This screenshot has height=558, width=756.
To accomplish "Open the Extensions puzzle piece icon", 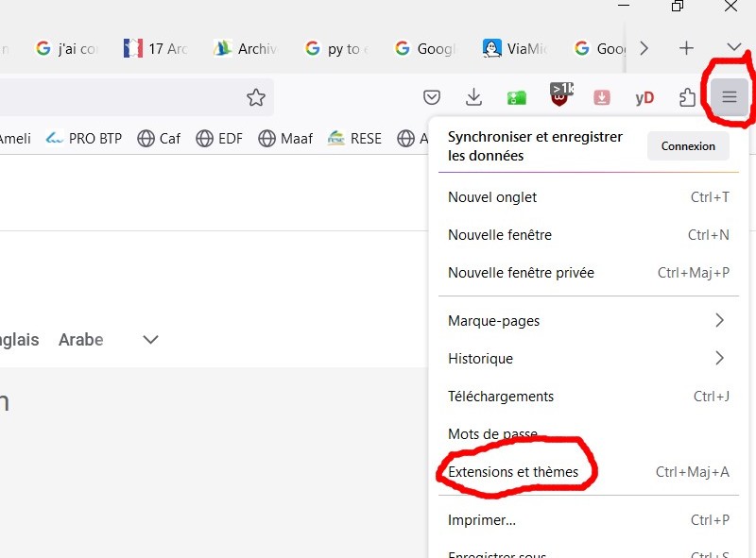I will (x=688, y=97).
